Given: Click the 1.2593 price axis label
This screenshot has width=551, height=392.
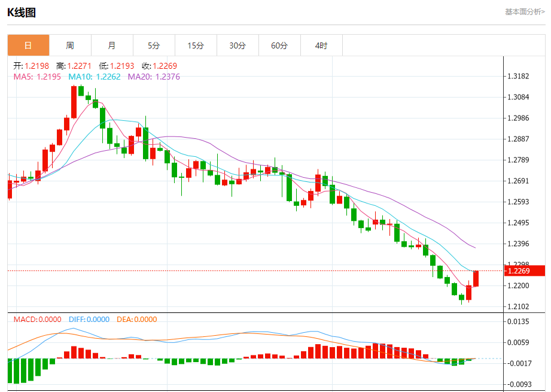Looking at the screenshot, I should [518, 202].
